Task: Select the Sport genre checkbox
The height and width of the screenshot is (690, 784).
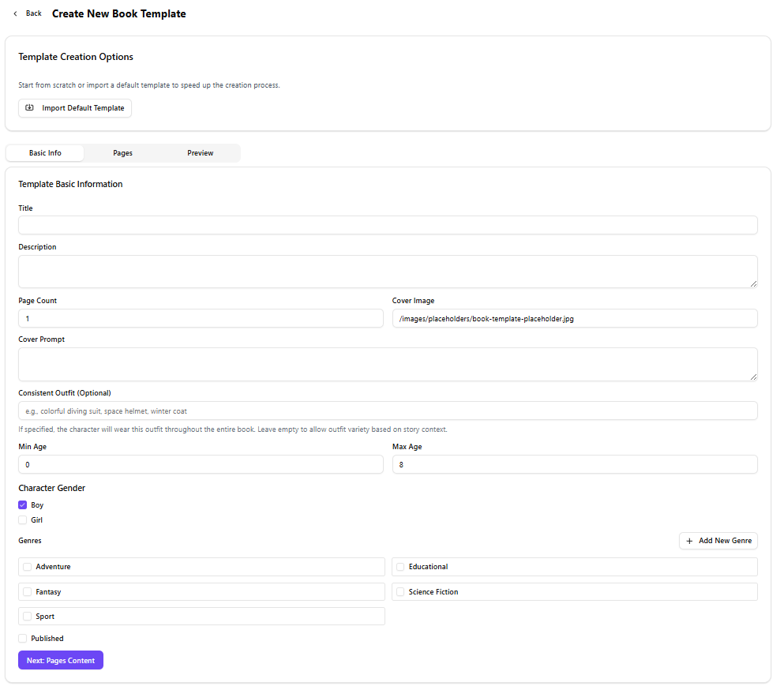Action: pyautogui.click(x=28, y=617)
